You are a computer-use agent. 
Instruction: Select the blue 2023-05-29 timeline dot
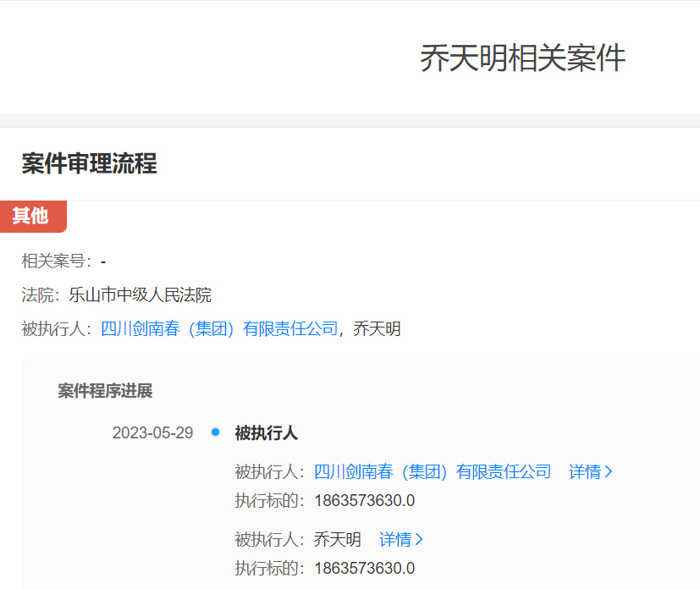[x=215, y=432]
